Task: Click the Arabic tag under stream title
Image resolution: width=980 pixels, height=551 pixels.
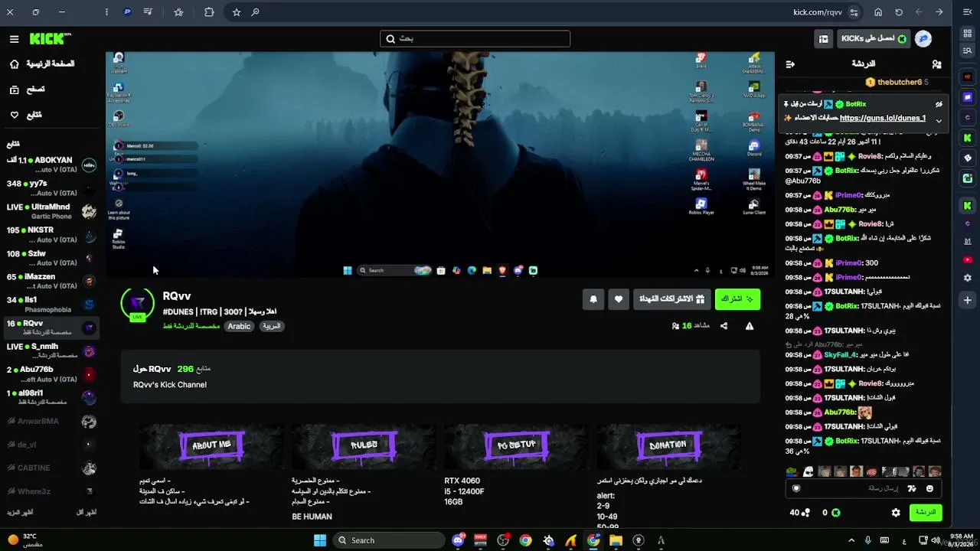Action: click(239, 326)
